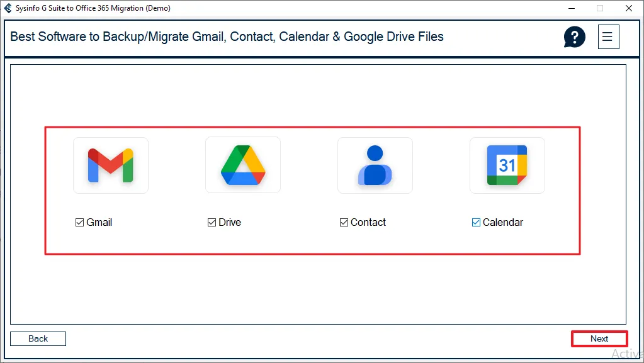Click the Gmail envelope icon tile
Image resolution: width=644 pixels, height=363 pixels.
[x=111, y=165]
